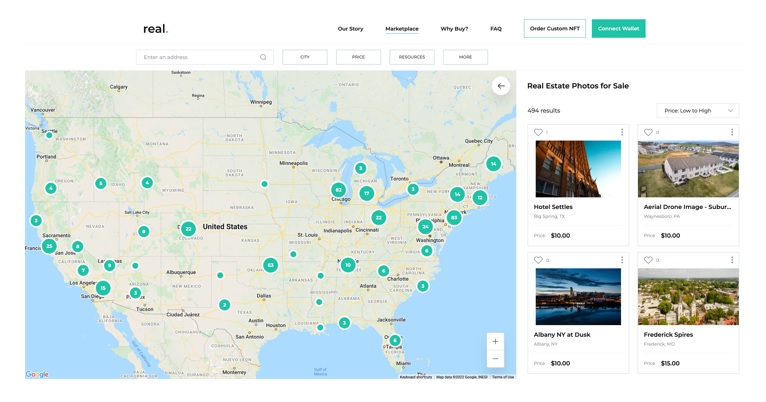The image size is (766, 402).
Task: Click the Order Custom NFT button
Action: pos(554,29)
